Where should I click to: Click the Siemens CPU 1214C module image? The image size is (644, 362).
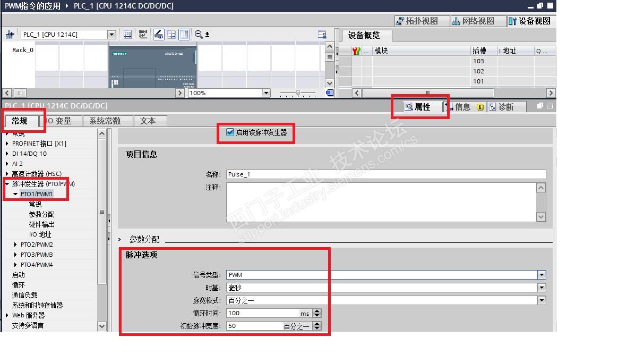pos(153,66)
